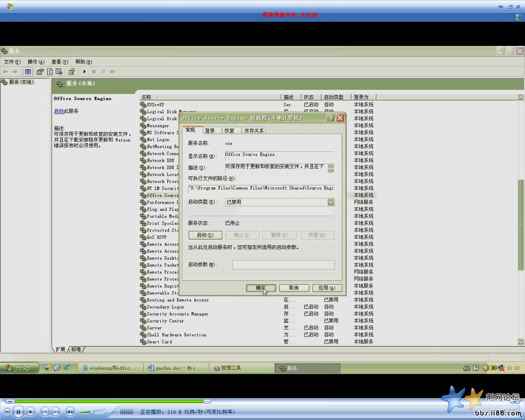Mute the player volume icon
The width and height of the screenshot is (525, 420).
pyautogui.click(x=70, y=411)
